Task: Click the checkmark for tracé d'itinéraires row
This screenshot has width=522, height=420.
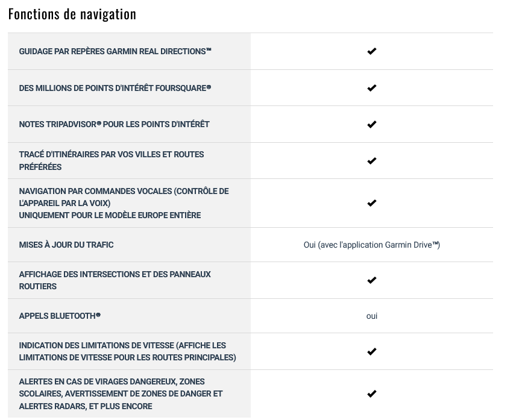Action: (371, 161)
